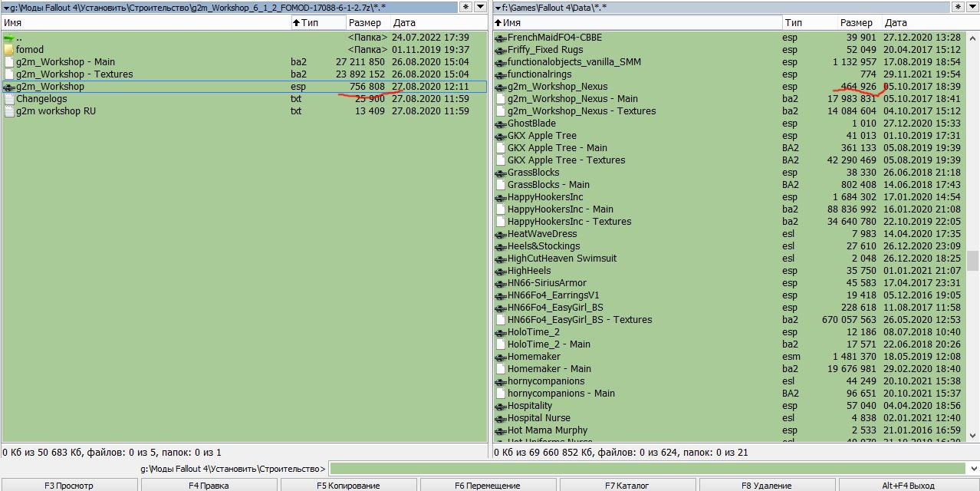Open the right panel directory history dropdown
Viewport: 980px width, 491px height.
pos(972,7)
